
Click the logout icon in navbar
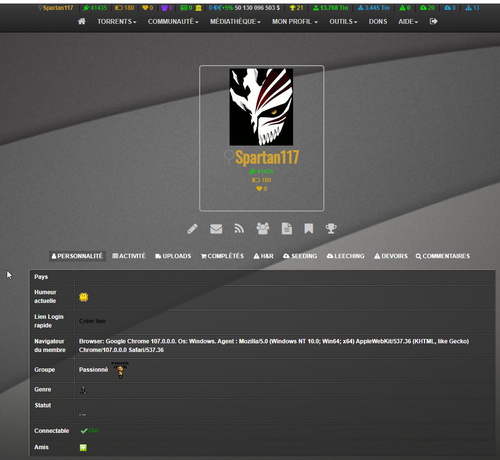pos(433,21)
